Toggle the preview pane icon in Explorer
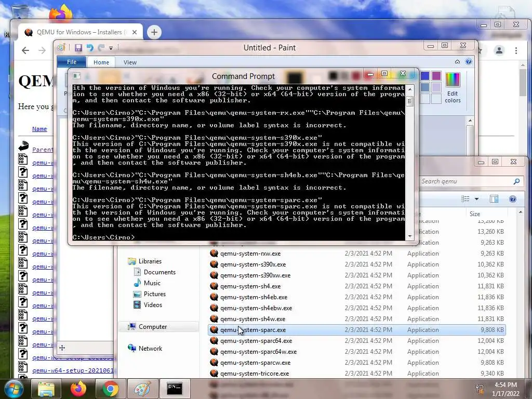This screenshot has width=532, height=399. pyautogui.click(x=494, y=199)
